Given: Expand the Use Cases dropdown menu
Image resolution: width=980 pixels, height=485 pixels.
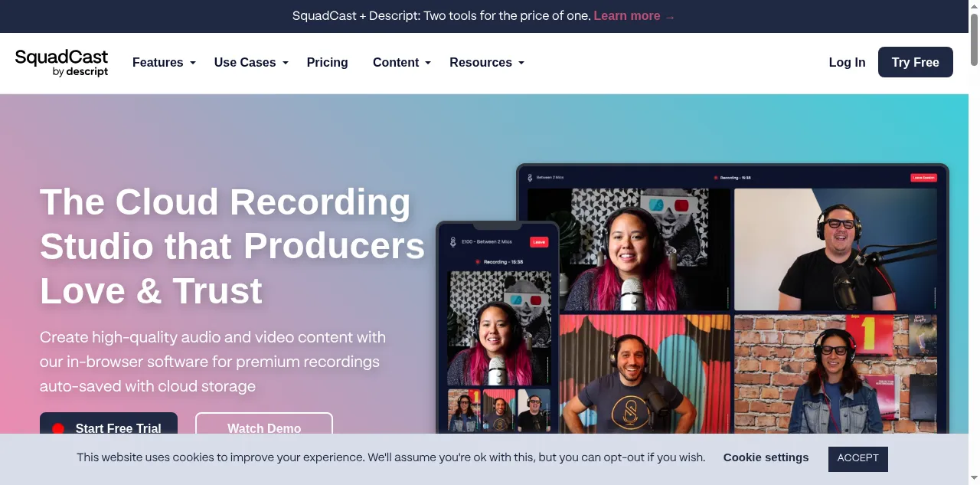Looking at the screenshot, I should pyautogui.click(x=251, y=63).
